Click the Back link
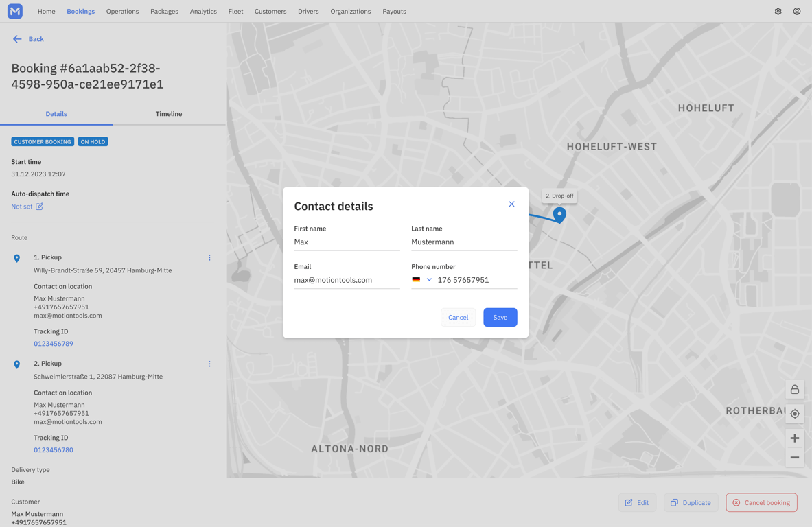Image resolution: width=812 pixels, height=527 pixels. pyautogui.click(x=36, y=39)
